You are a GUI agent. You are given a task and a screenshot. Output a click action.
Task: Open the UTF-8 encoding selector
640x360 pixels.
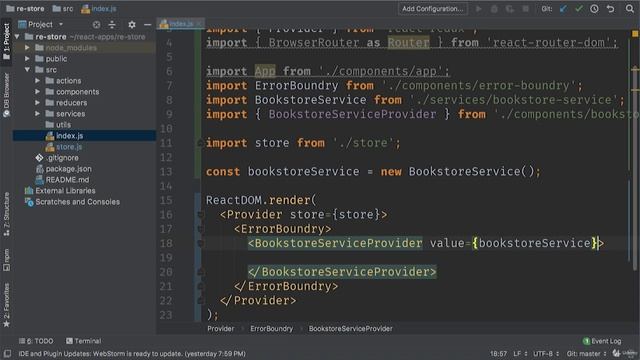tap(546, 353)
